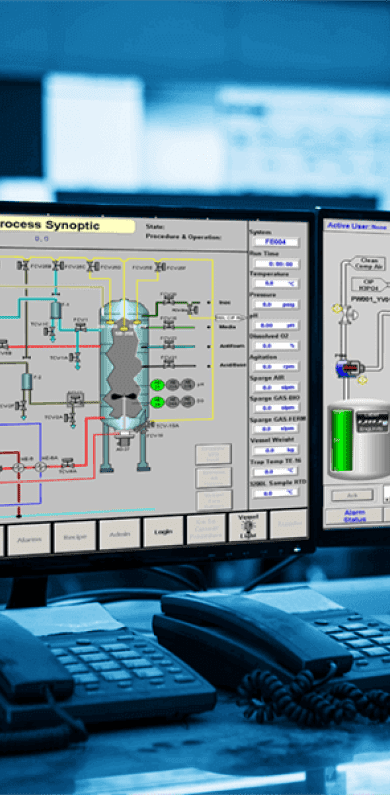Open the Admin screen button
390x795 pixels.
click(x=120, y=534)
